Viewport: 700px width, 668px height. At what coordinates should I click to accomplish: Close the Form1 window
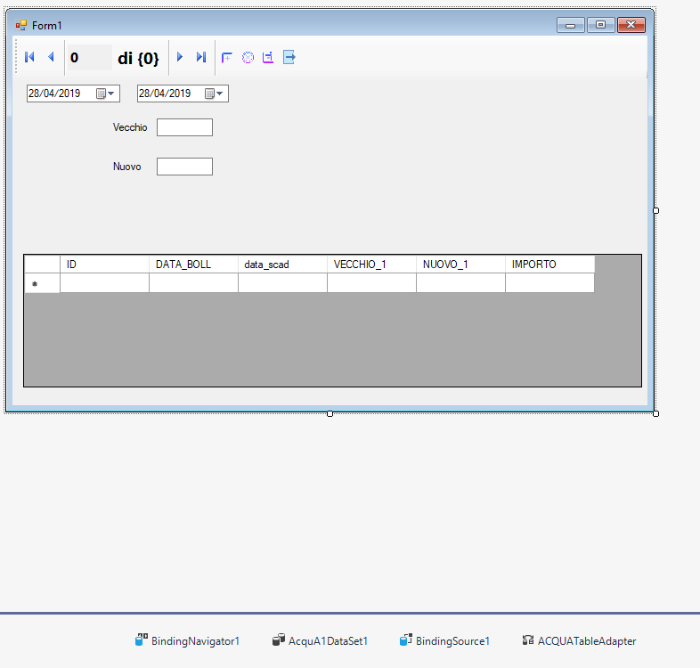631,25
